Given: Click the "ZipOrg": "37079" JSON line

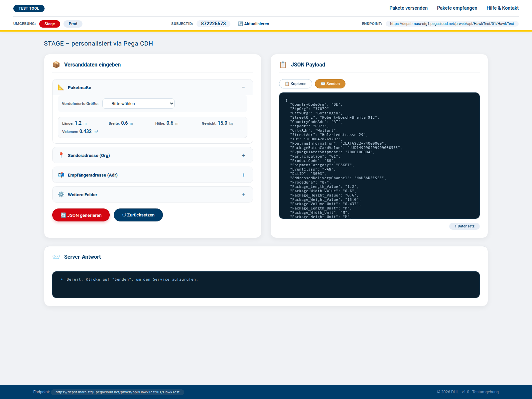Looking at the screenshot, I should tap(311, 109).
